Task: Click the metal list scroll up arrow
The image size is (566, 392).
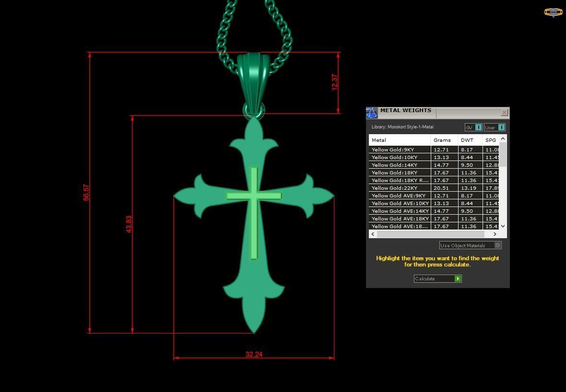Action: [x=503, y=138]
